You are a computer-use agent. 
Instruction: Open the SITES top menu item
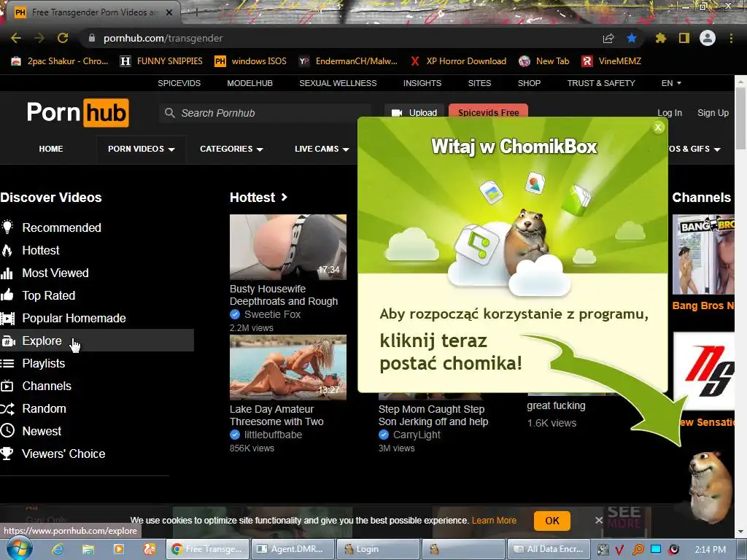click(479, 83)
